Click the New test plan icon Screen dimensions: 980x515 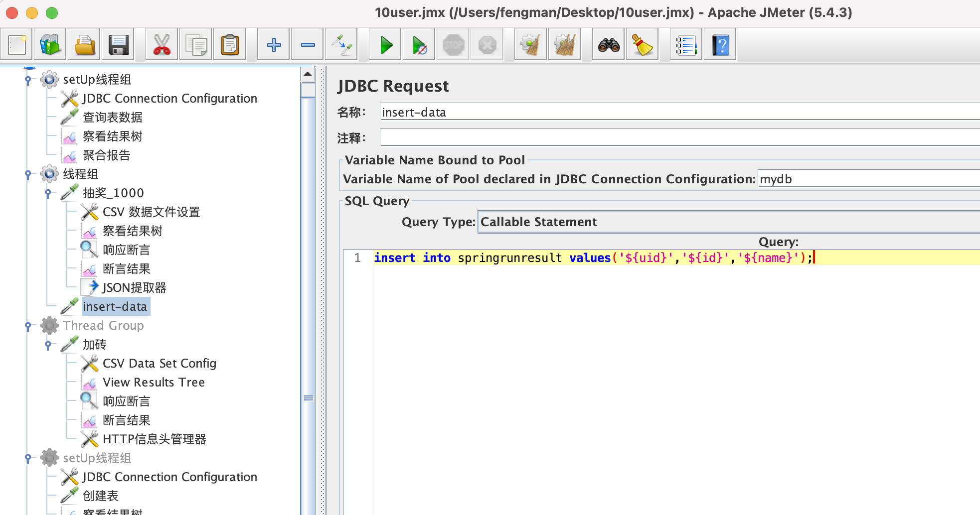tap(17, 45)
